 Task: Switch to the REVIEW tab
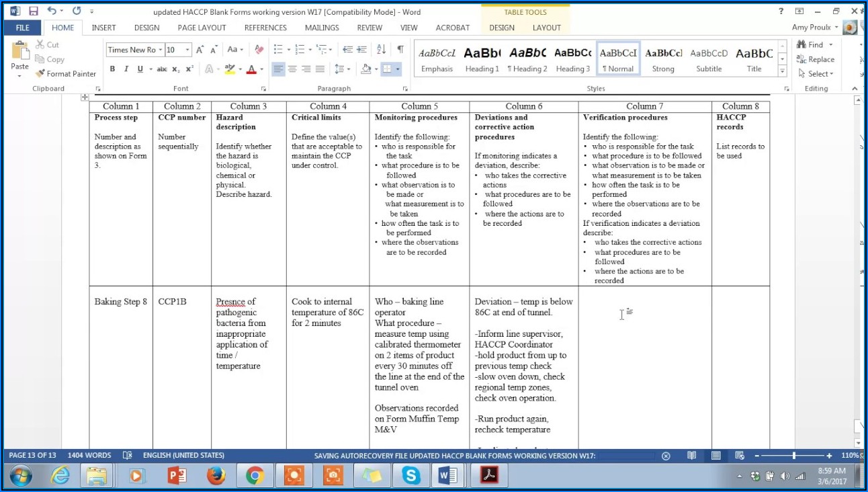point(370,28)
